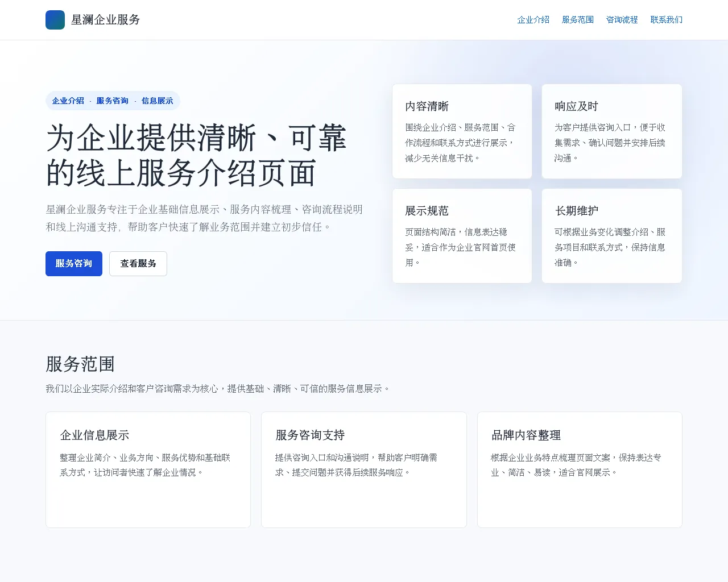Click the text beginning 页面结构简洁
The image size is (728, 582).
tap(461, 247)
